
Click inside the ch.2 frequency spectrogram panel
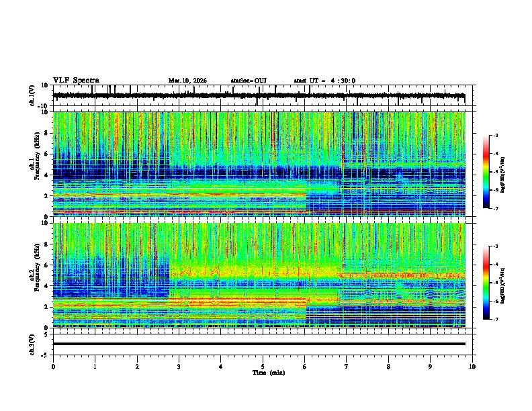click(259, 275)
